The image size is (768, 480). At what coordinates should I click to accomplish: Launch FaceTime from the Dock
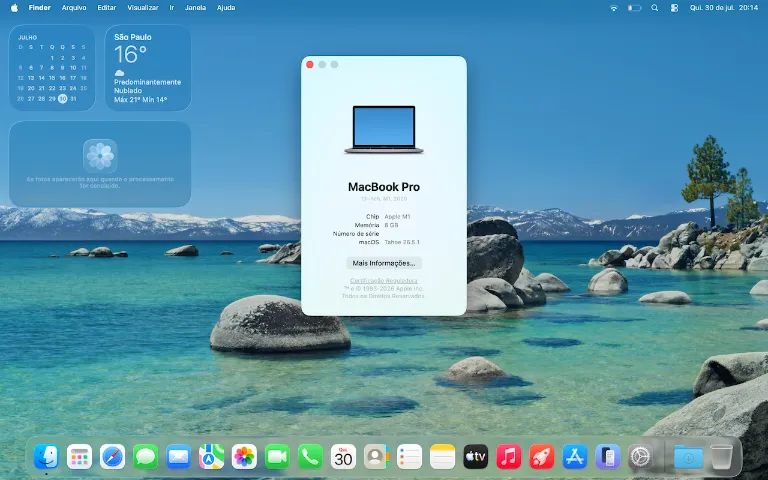277,456
